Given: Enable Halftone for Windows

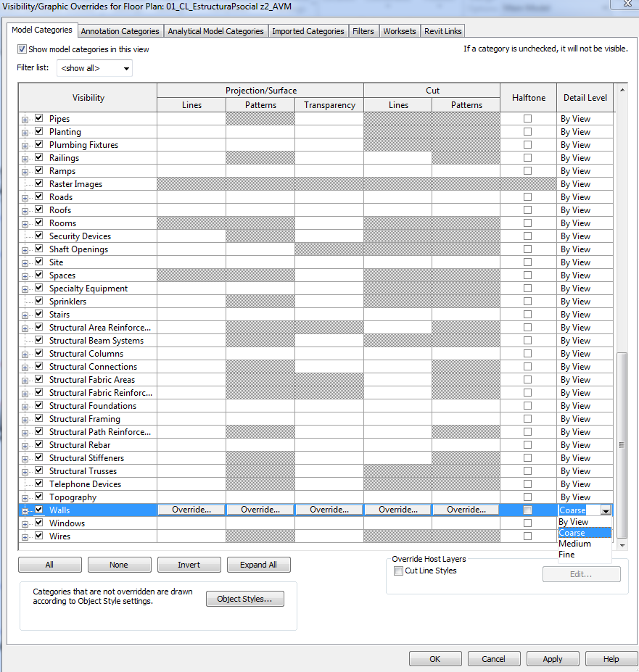Looking at the screenshot, I should 527,523.
